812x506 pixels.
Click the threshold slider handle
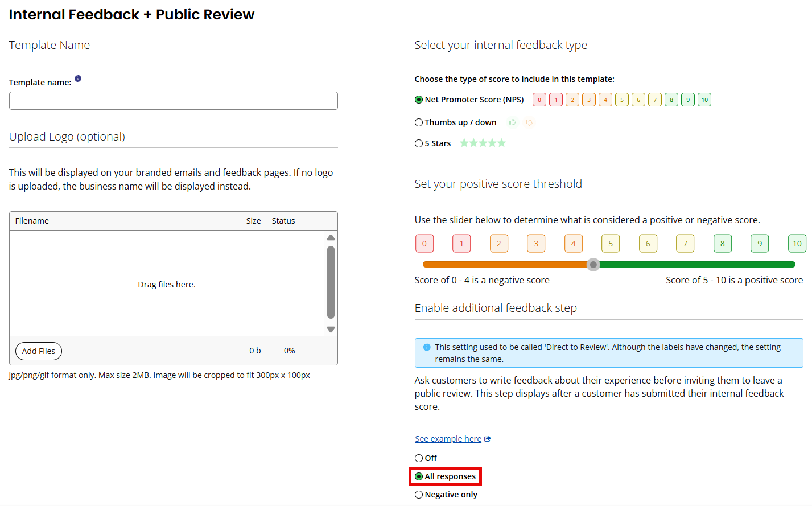point(593,265)
